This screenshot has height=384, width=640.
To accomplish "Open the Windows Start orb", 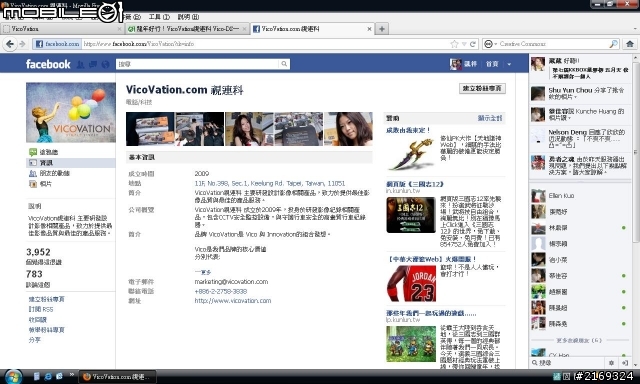I will point(13,376).
